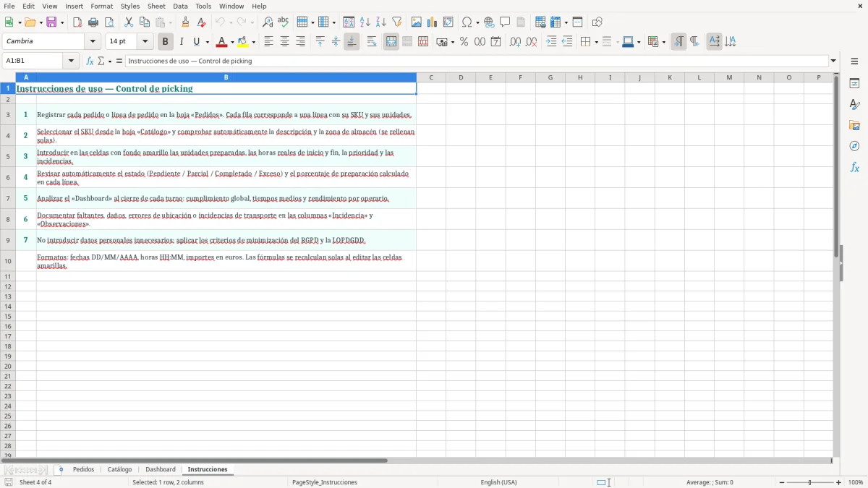Screen dimensions: 868x488
Task: Toggle Wrap Text
Action: tap(372, 42)
